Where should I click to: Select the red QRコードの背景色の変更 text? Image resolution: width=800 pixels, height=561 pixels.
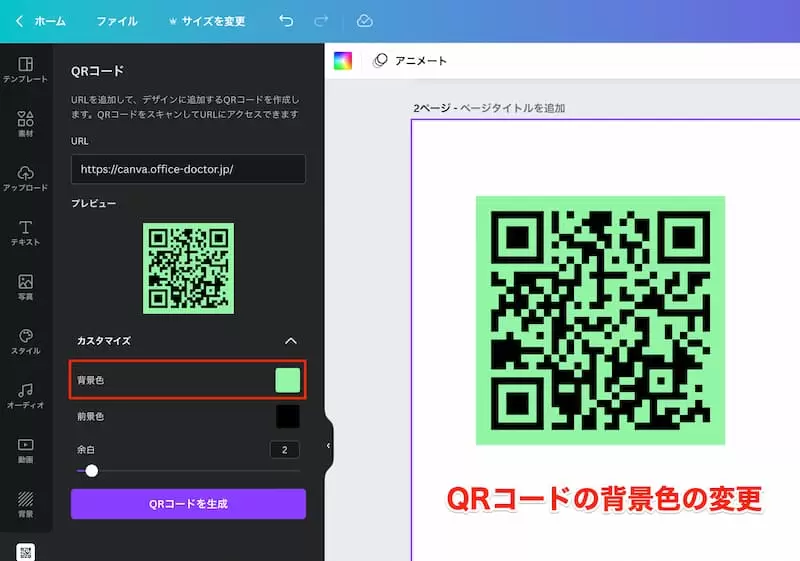click(x=604, y=498)
